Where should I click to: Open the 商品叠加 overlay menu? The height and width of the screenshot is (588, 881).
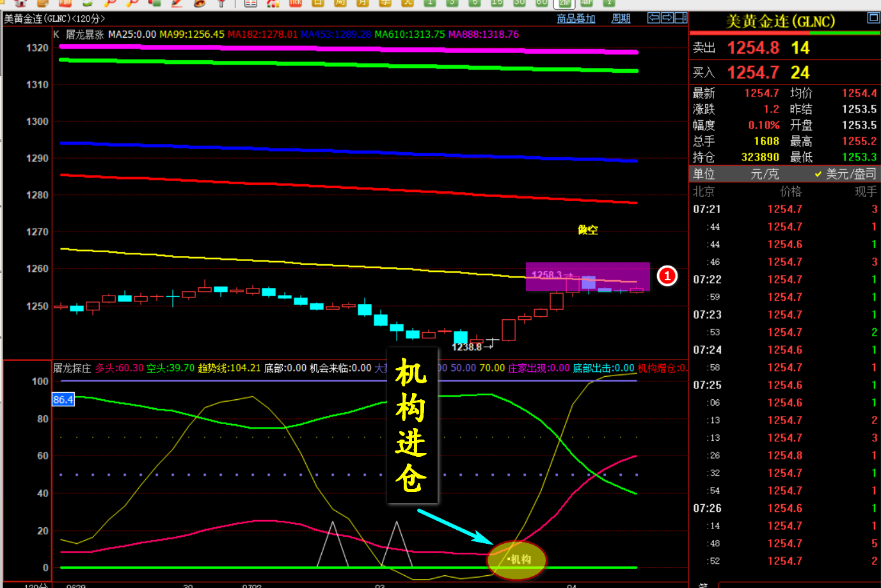click(576, 19)
